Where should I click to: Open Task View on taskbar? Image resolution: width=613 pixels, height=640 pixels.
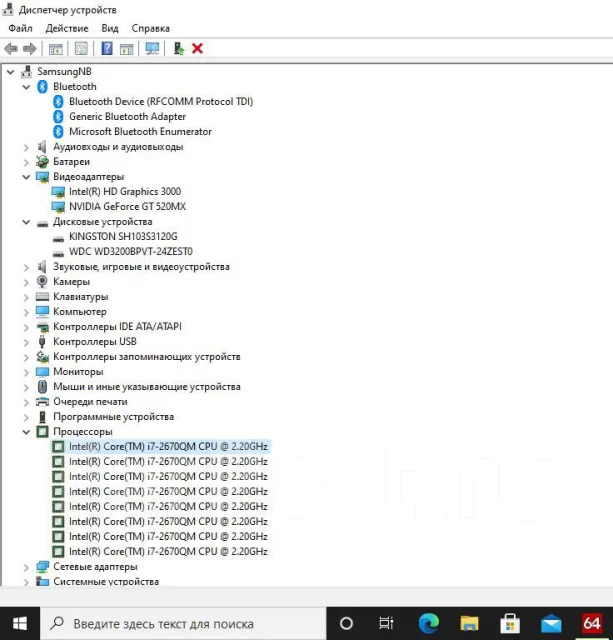click(x=386, y=624)
